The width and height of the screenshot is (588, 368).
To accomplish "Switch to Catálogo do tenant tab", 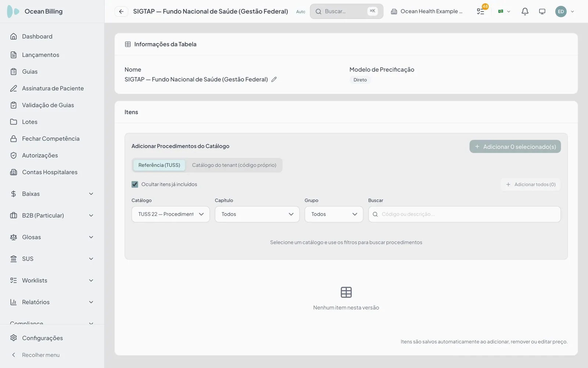I will (x=234, y=165).
